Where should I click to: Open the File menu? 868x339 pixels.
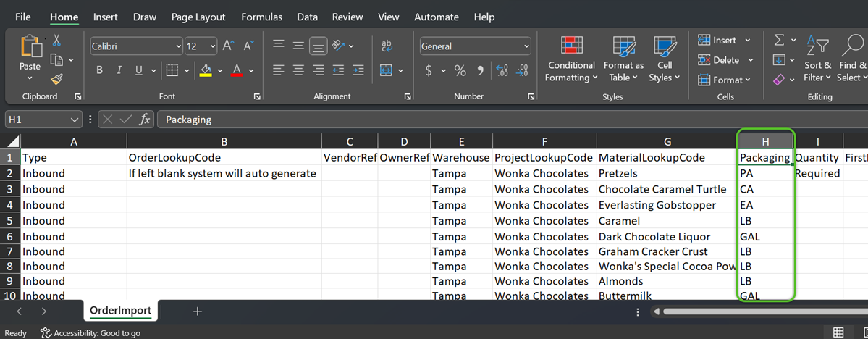(x=22, y=17)
